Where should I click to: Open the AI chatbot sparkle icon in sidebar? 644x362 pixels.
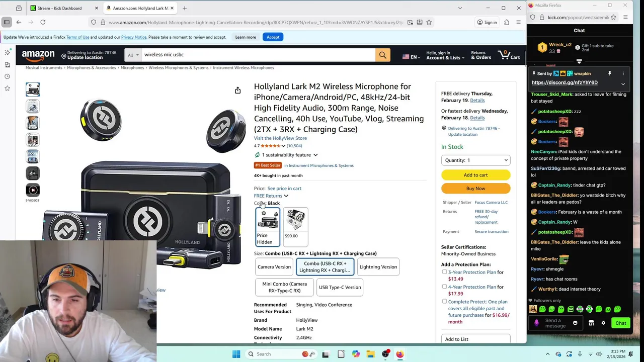(7, 53)
